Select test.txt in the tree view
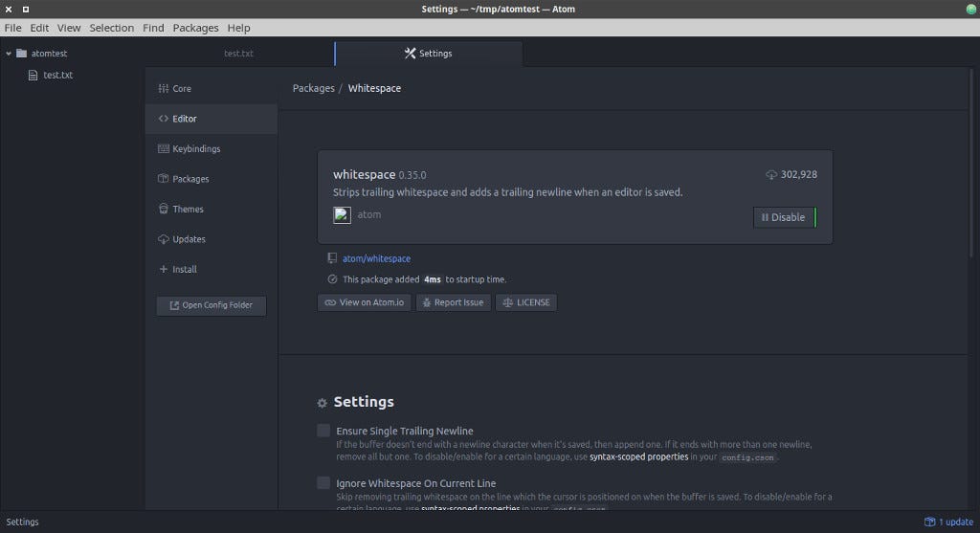The height and width of the screenshot is (533, 980). [x=57, y=75]
